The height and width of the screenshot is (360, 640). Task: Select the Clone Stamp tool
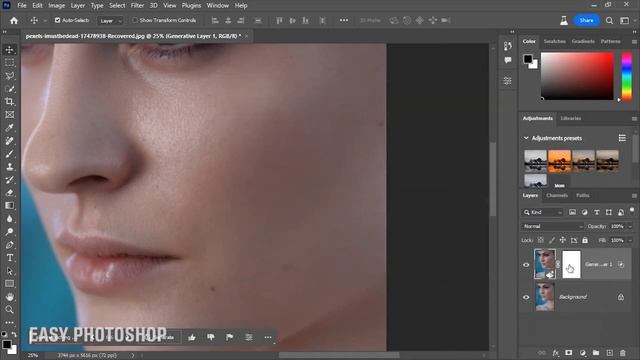pyautogui.click(x=9, y=167)
